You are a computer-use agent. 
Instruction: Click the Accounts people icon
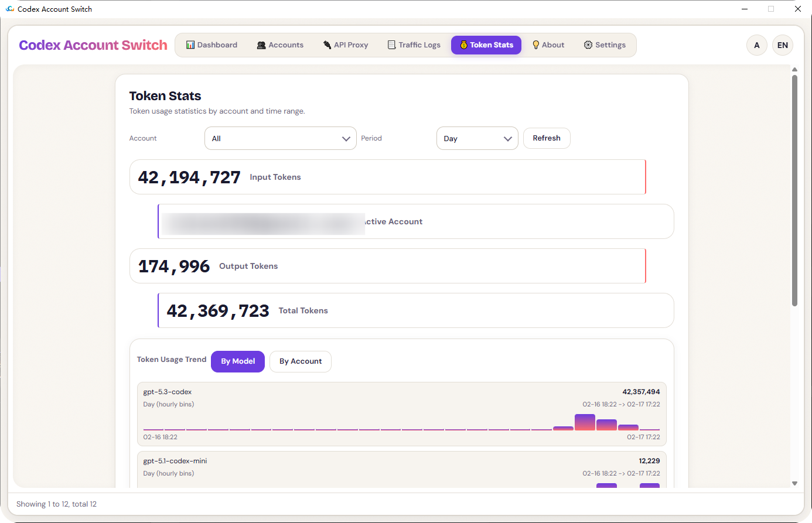pyautogui.click(x=261, y=45)
